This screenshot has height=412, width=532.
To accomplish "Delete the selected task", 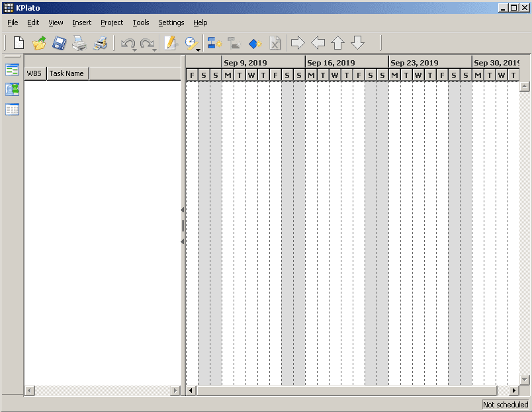I will pos(275,44).
